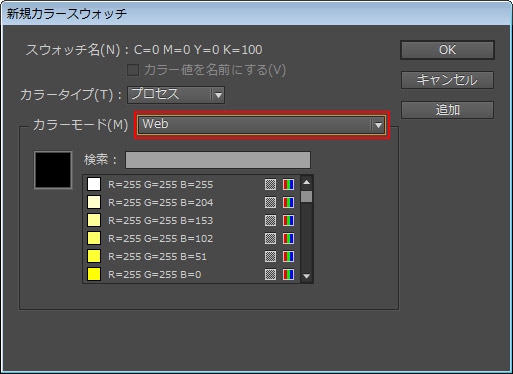Select the yellow swatch R=255 G=255 B=102
Viewport: 513px width, 374px height.
(x=94, y=238)
